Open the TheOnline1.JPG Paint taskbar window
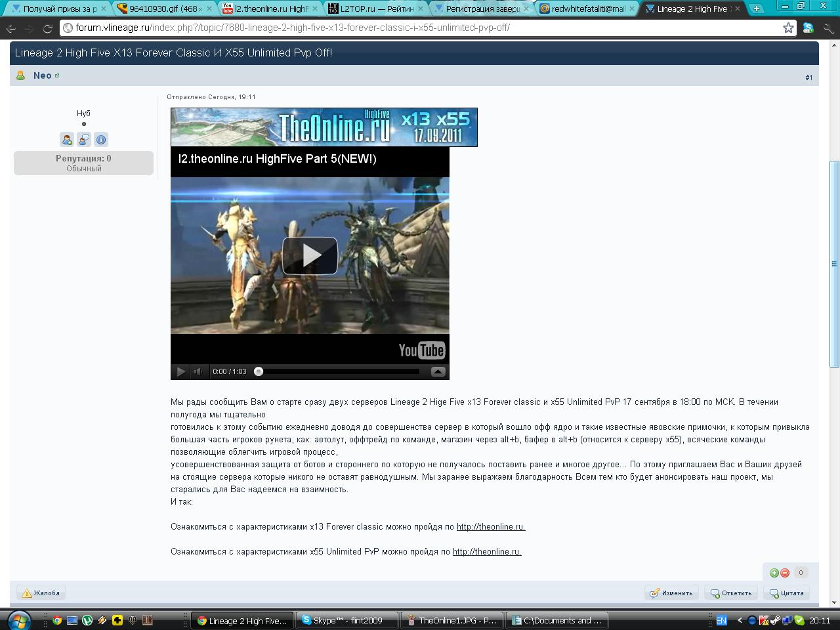Viewport: 840px width, 630px height. 453,620
